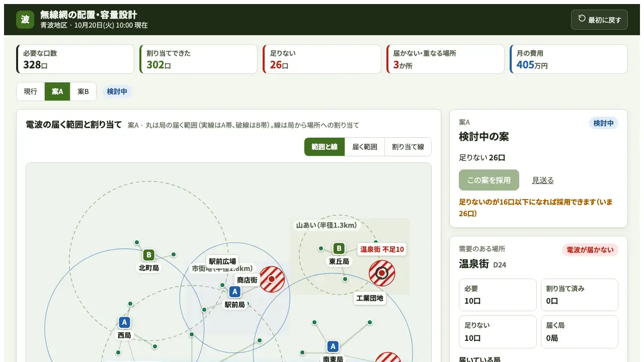Click the reset arrow icon in 最初に戻す

click(x=582, y=19)
